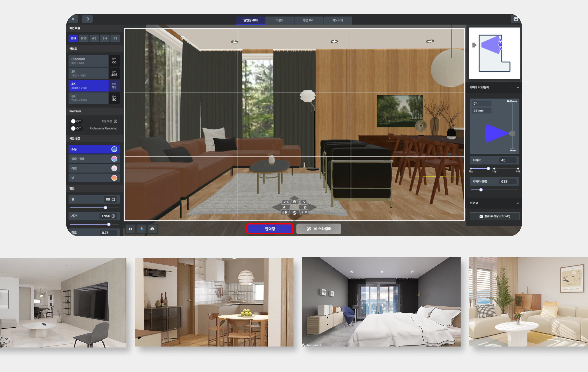Click the 카메라 클립 slider handle
The height and width of the screenshot is (372, 588).
tap(481, 190)
